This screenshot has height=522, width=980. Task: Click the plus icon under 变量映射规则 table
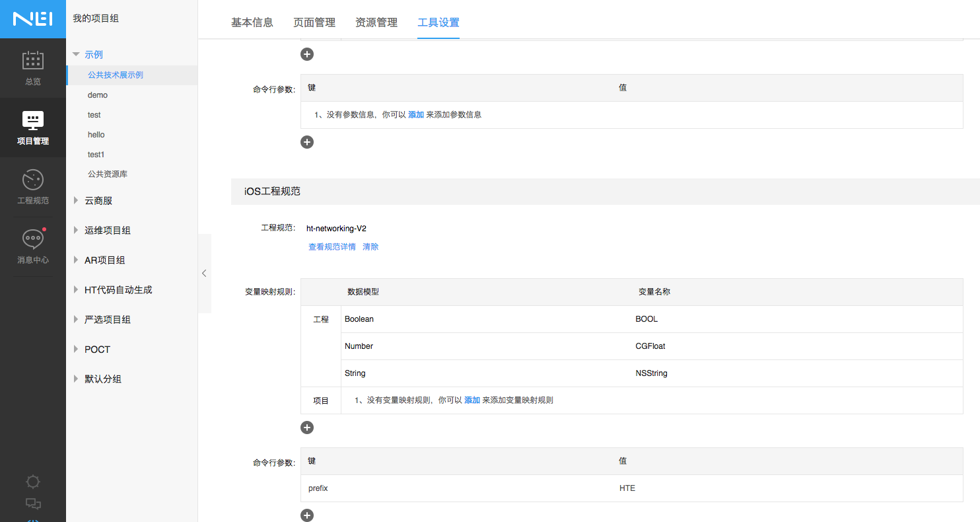pos(307,428)
